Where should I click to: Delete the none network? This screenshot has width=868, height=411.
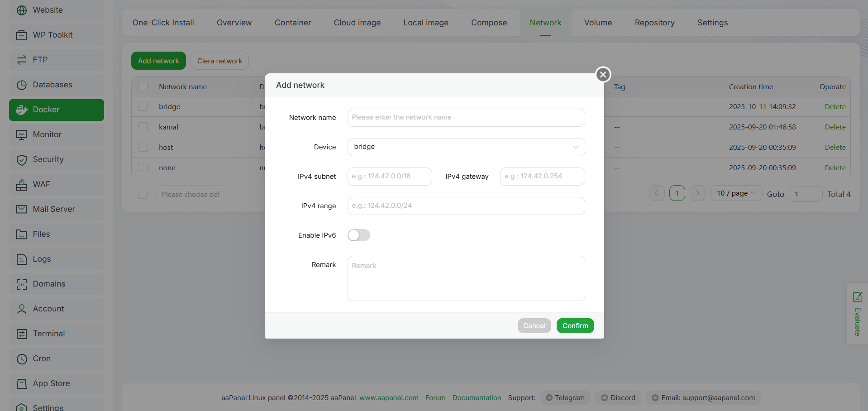pos(835,167)
